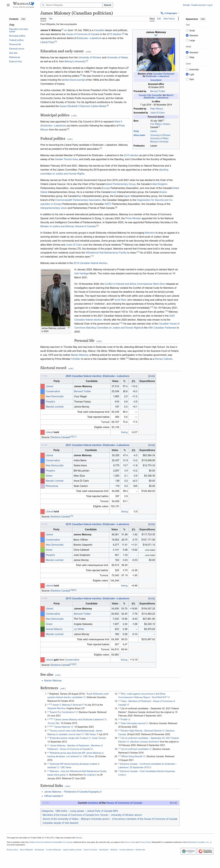Open the Living people category link
The height and width of the screenshot is (868, 220).
[77, 811]
